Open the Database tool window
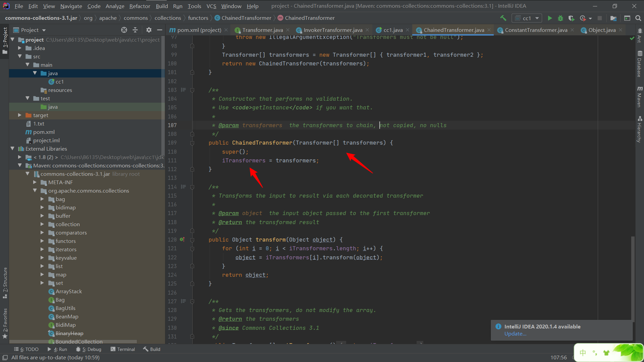This screenshot has width=644, height=362. (x=640, y=64)
